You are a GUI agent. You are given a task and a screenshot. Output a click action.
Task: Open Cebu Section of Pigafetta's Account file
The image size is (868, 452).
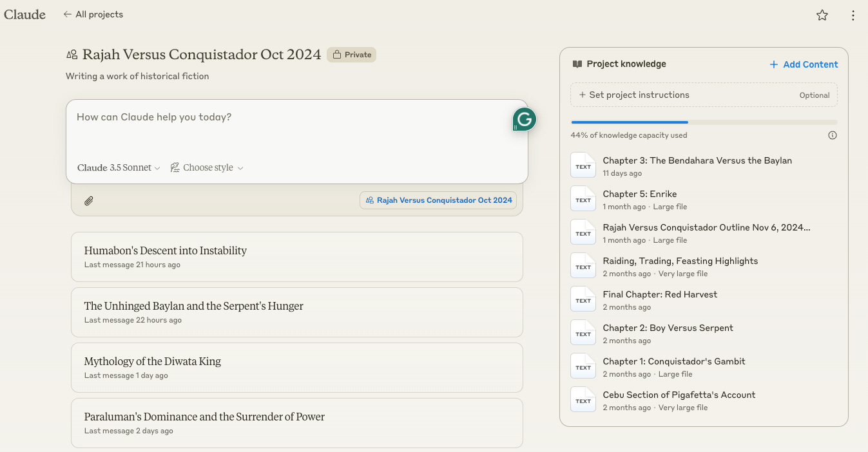coord(679,395)
